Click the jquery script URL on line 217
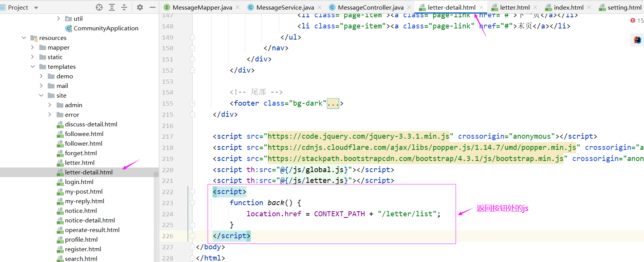This screenshot has height=262, width=644. click(x=358, y=136)
